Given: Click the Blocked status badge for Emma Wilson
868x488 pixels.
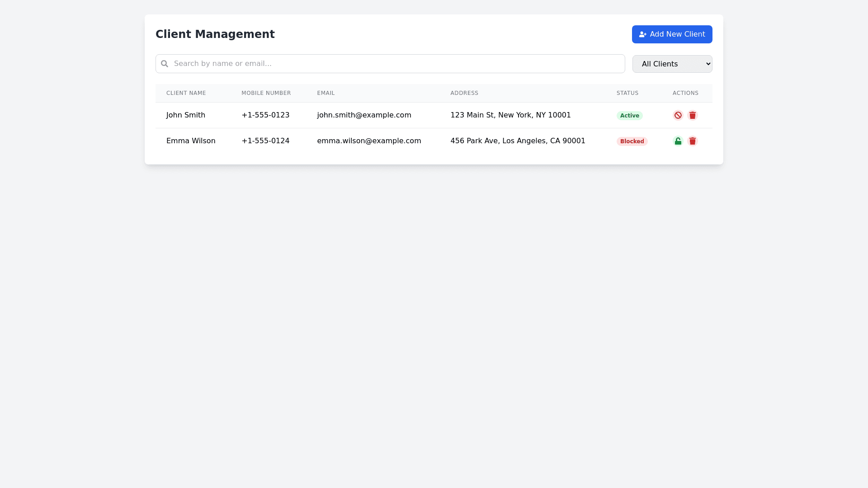Looking at the screenshot, I should point(632,141).
